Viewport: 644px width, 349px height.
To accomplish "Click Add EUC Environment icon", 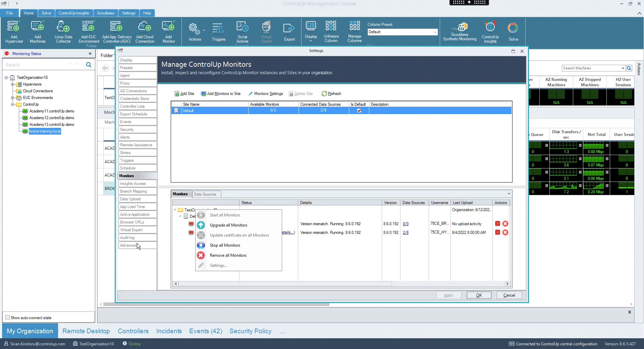I will pos(89,32).
